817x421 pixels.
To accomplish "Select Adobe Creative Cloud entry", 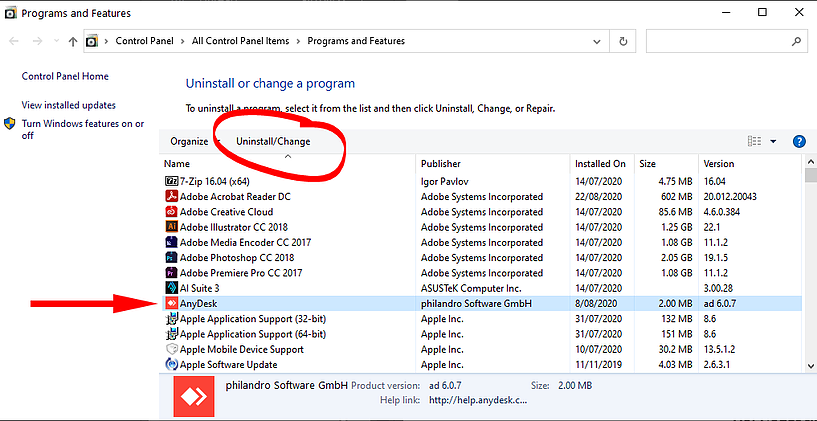I will point(226,212).
